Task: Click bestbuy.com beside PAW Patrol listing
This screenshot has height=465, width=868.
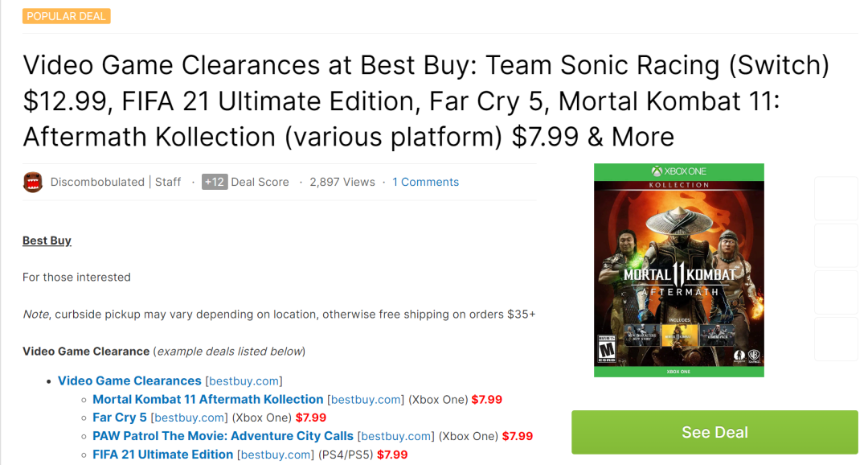Action: 396,436
